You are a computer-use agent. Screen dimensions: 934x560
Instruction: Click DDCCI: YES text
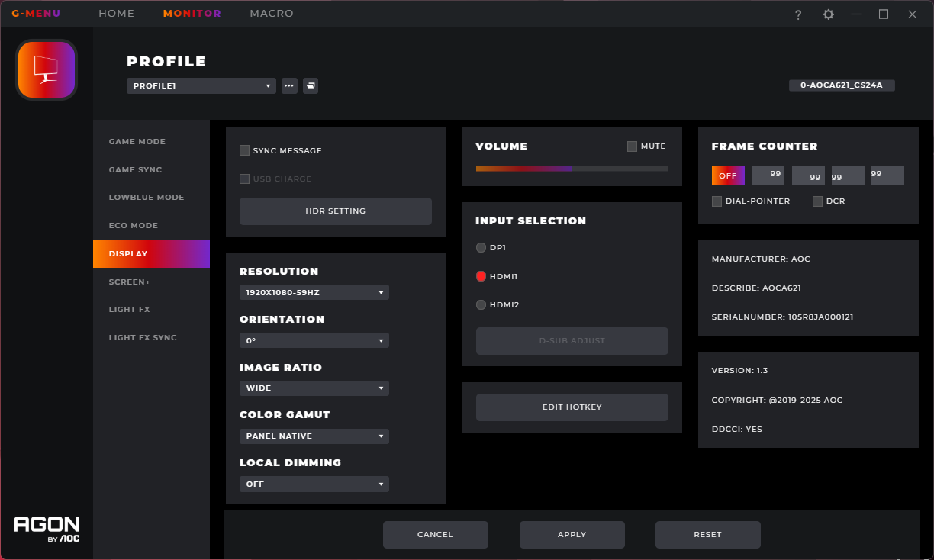(x=737, y=430)
